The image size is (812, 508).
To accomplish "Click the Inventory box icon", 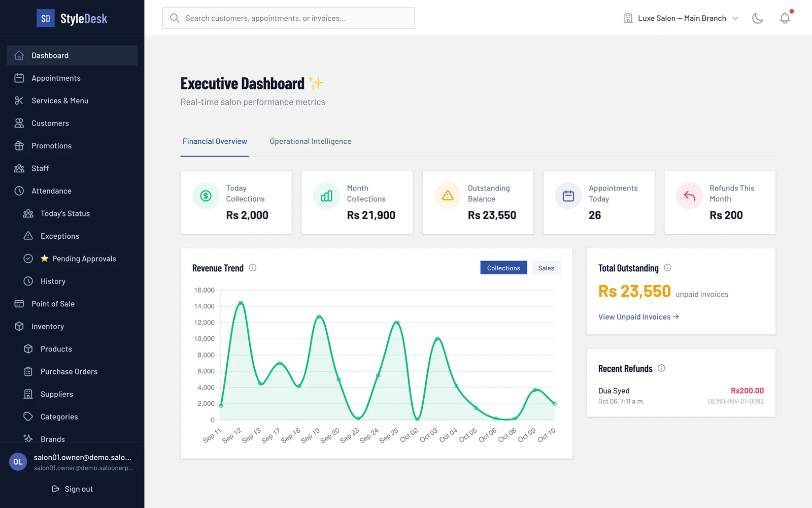I will 19,326.
